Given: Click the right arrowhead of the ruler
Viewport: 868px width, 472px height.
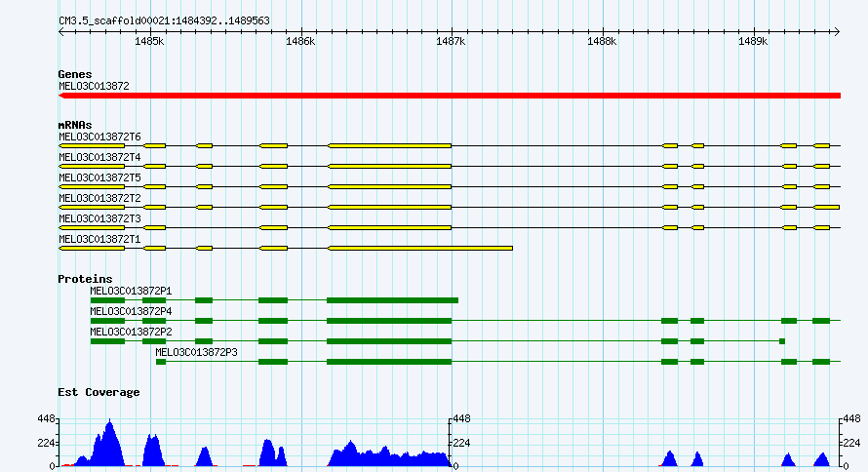Looking at the screenshot, I should pos(837,31).
